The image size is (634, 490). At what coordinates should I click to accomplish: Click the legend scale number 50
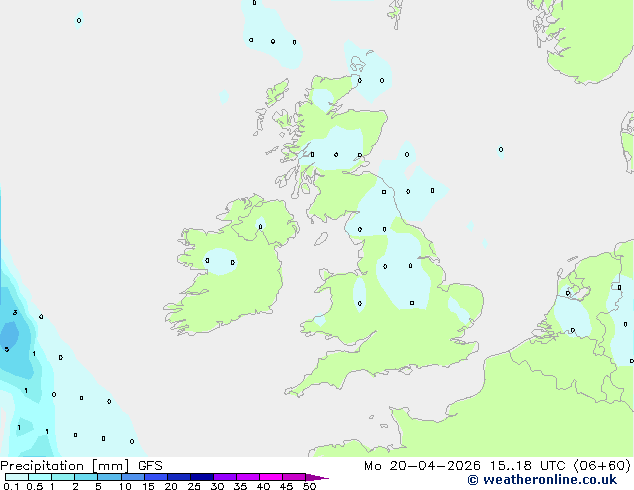tap(309, 486)
